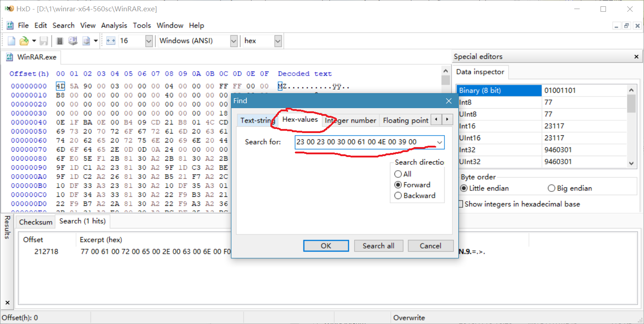Click the Open file folder icon

[x=24, y=41]
